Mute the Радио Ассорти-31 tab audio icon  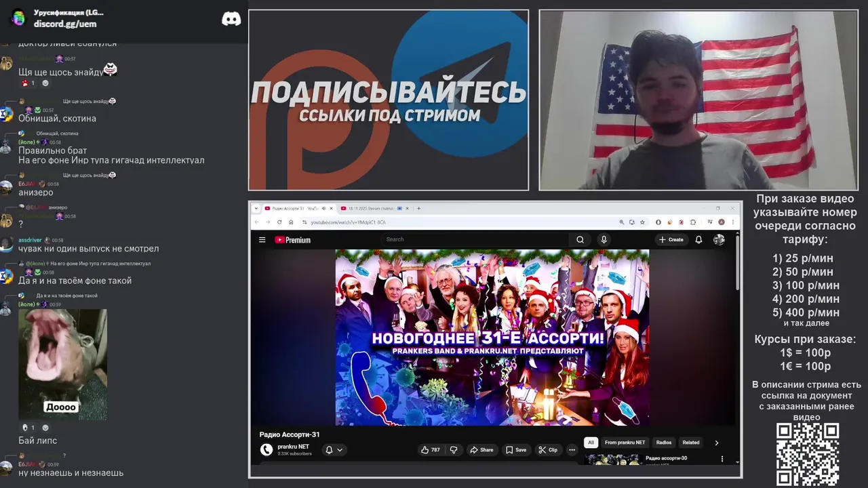pyautogui.click(x=323, y=208)
